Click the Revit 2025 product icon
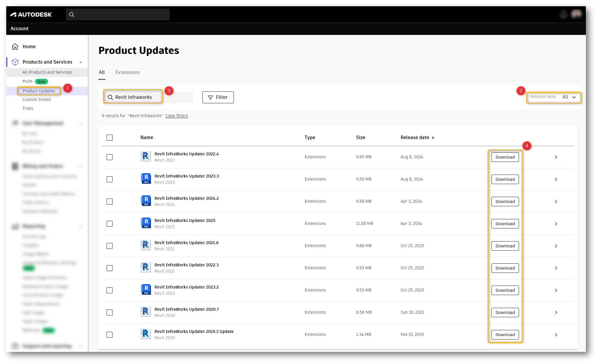Viewport: 598px width, 364px height. [146, 223]
